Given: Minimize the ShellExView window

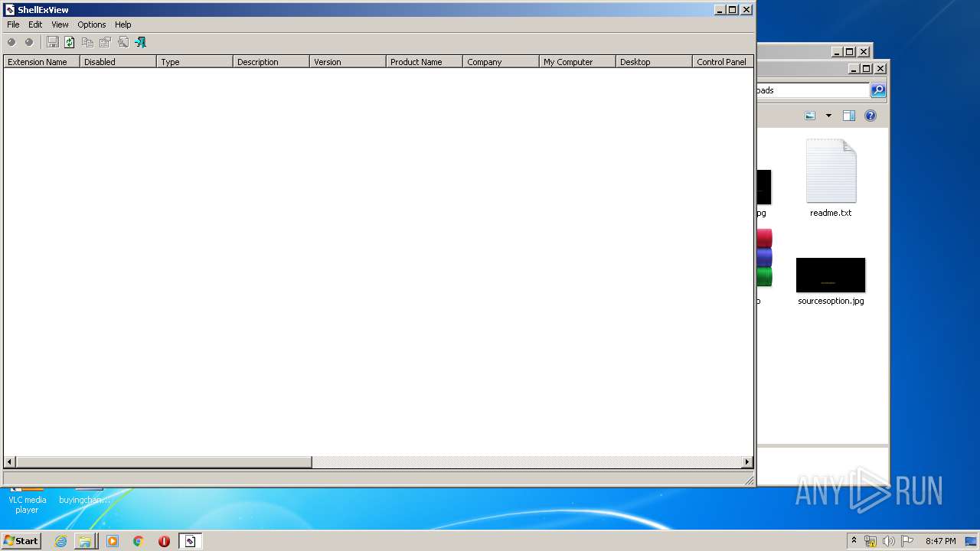Looking at the screenshot, I should pyautogui.click(x=720, y=10).
